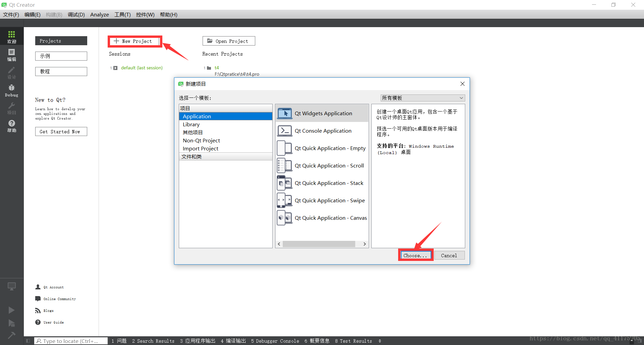Open Blogs link
Image resolution: width=644 pixels, height=345 pixels.
45,310
